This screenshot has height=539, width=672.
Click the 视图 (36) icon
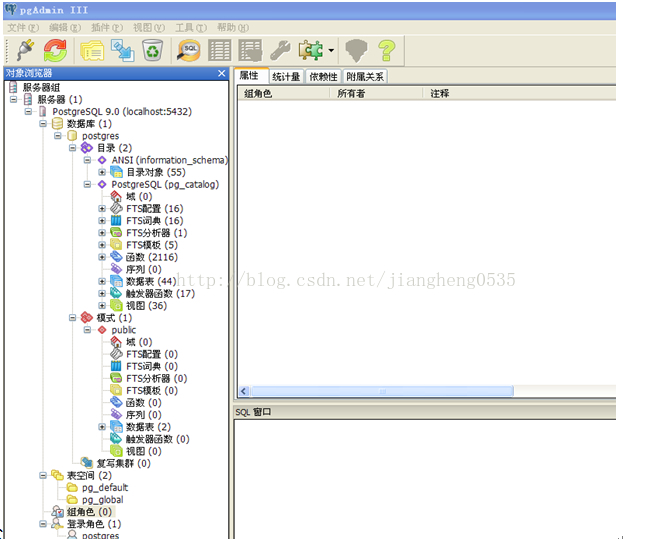pyautogui.click(x=116, y=305)
